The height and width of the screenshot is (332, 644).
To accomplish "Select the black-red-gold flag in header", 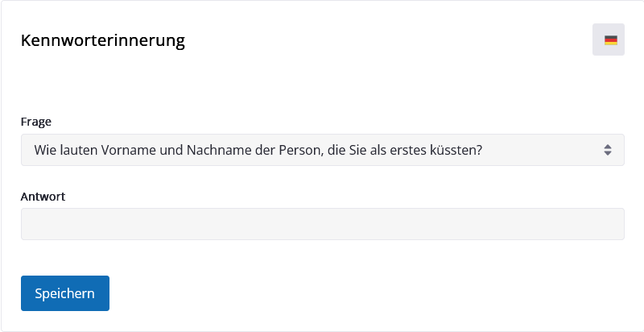I will point(611,39).
